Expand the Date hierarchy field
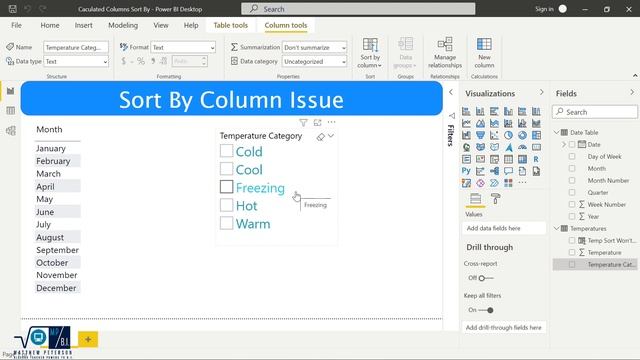Viewport: 640px width, 360px height. (564, 144)
